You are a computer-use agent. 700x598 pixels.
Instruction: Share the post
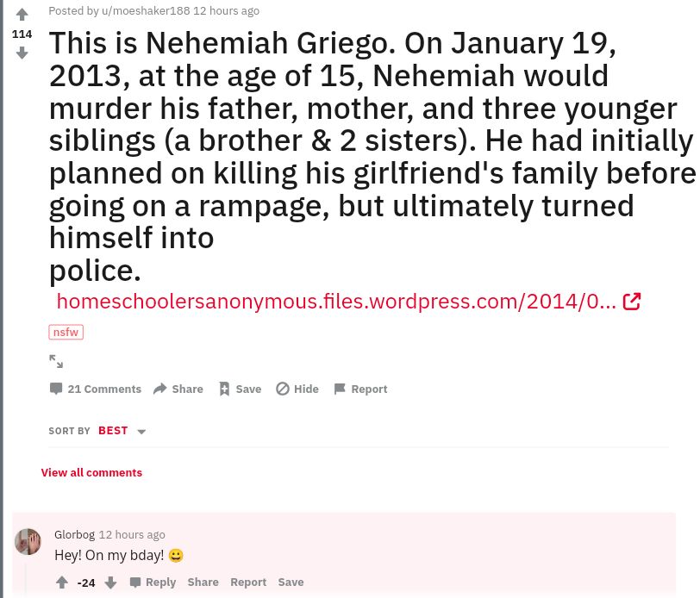coord(178,389)
